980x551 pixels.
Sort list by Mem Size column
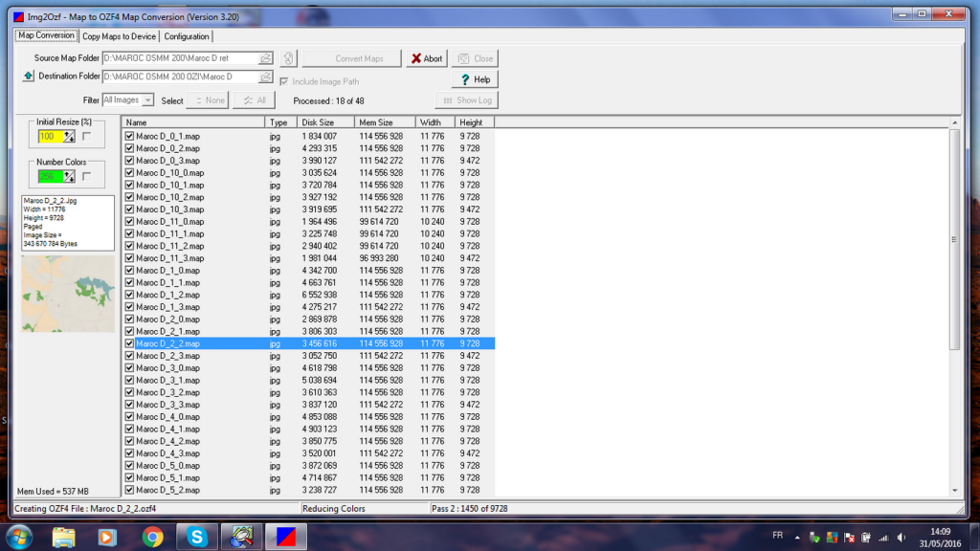click(x=385, y=122)
